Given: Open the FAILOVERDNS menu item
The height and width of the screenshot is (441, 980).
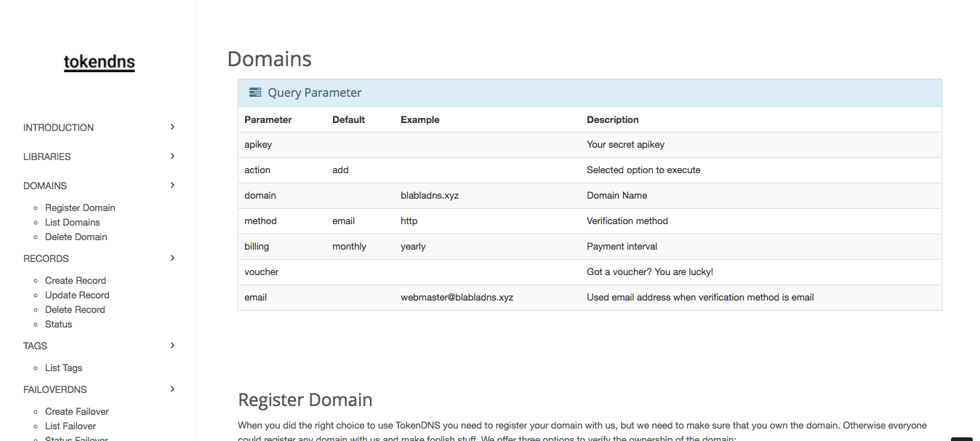Looking at the screenshot, I should coord(55,389).
